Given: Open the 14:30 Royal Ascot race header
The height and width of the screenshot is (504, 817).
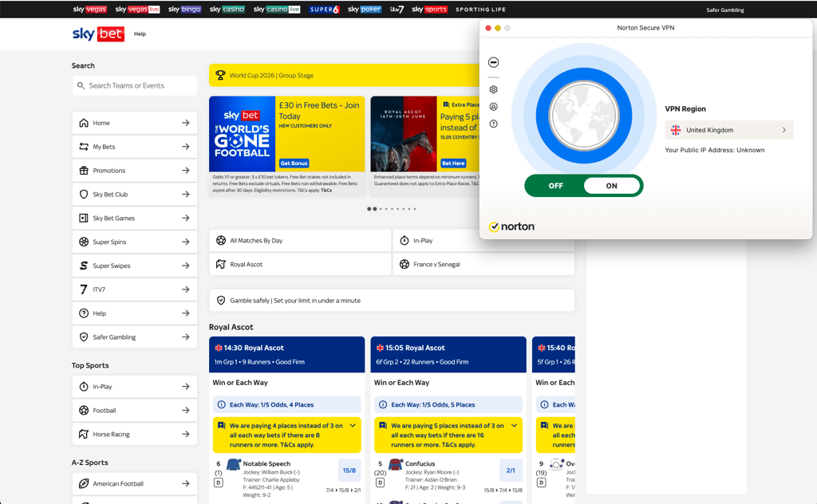Looking at the screenshot, I should coord(286,355).
